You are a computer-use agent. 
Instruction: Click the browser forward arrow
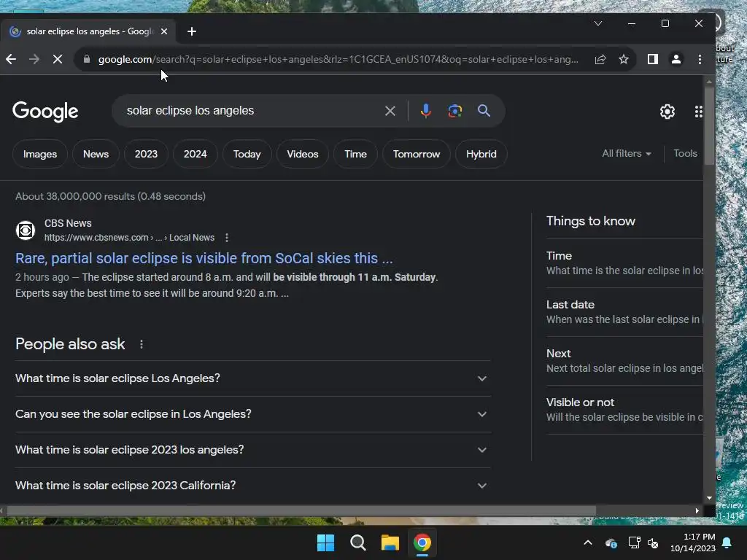coord(34,59)
